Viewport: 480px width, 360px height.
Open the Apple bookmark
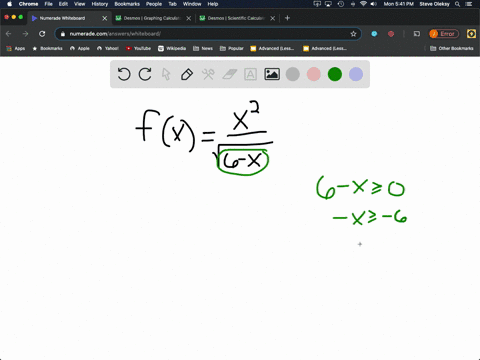(x=80, y=48)
